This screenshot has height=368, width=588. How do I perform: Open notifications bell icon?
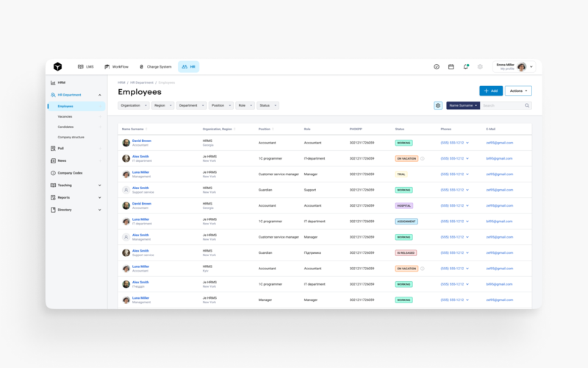(466, 67)
